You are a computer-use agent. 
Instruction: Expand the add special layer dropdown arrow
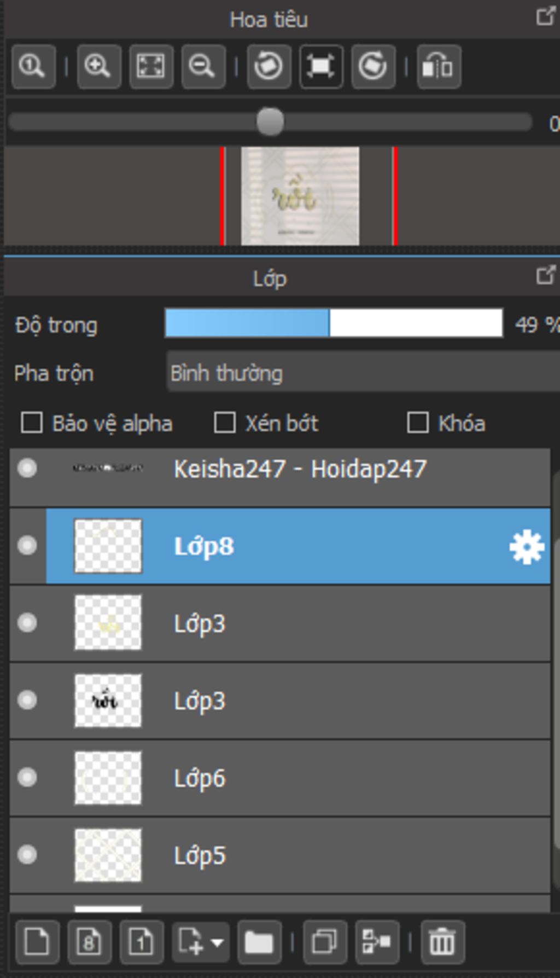click(217, 942)
